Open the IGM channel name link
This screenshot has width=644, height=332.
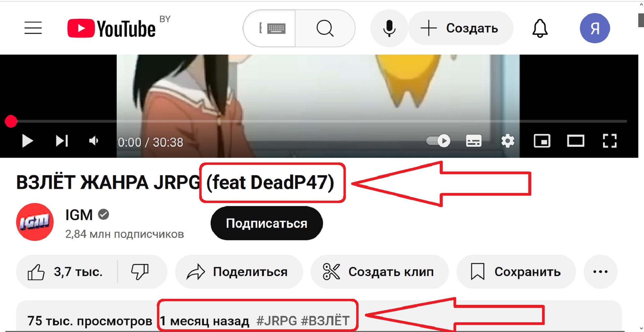79,215
